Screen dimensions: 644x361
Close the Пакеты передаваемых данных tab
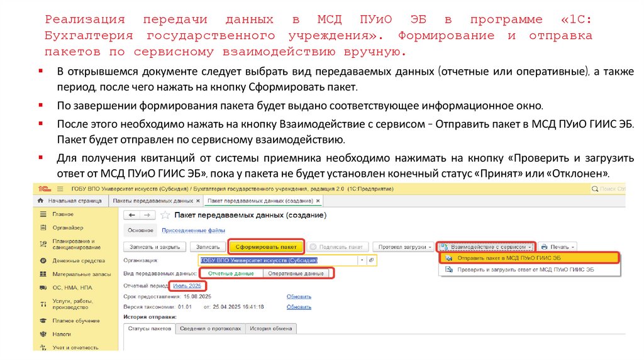(198, 201)
